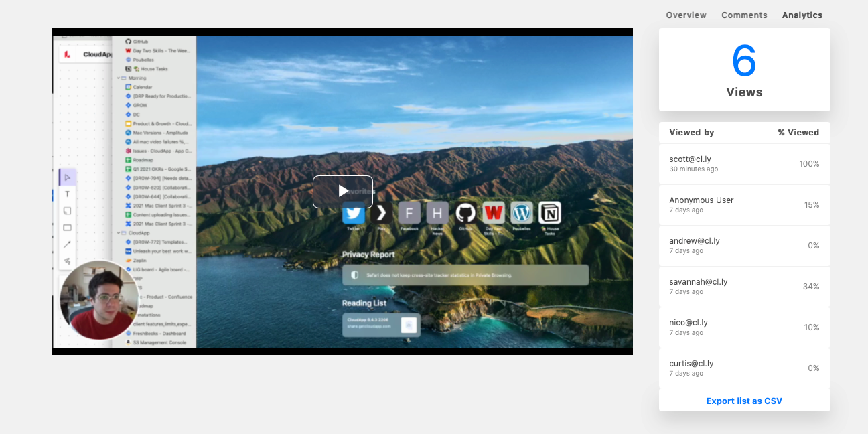Image resolution: width=868 pixels, height=434 pixels.
Task: Click the 10% value for nico
Action: [x=812, y=328]
